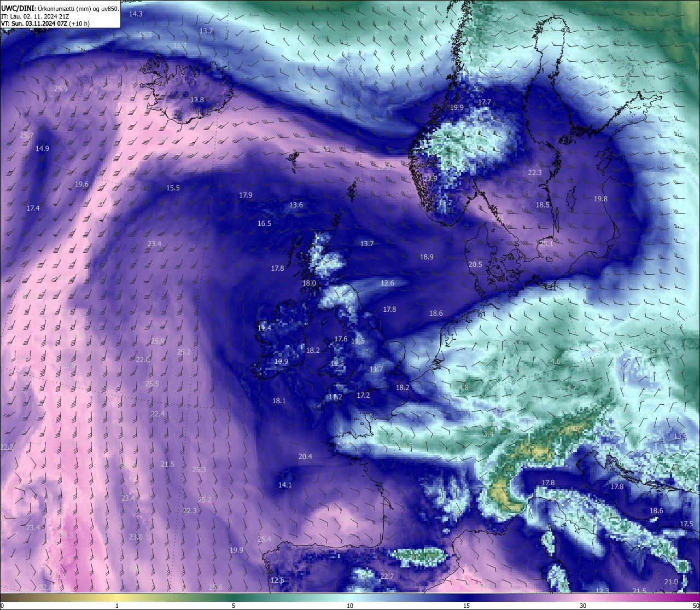700x610 pixels.
Task: Click the initial time 'IT: Lau. 02. 11. 2024 21Z'
Action: 36,16
